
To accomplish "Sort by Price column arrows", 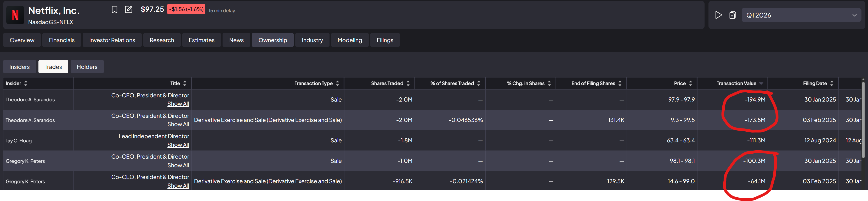I will tap(690, 83).
